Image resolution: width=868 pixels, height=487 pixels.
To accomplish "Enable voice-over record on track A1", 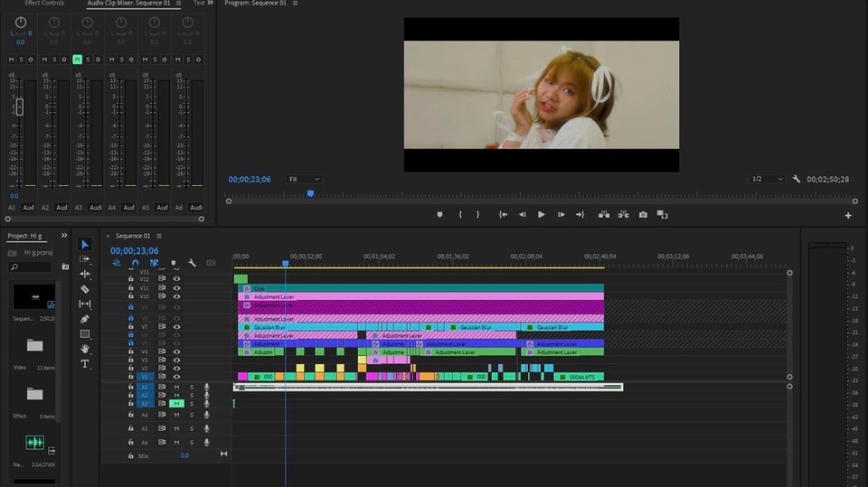I will [206, 387].
